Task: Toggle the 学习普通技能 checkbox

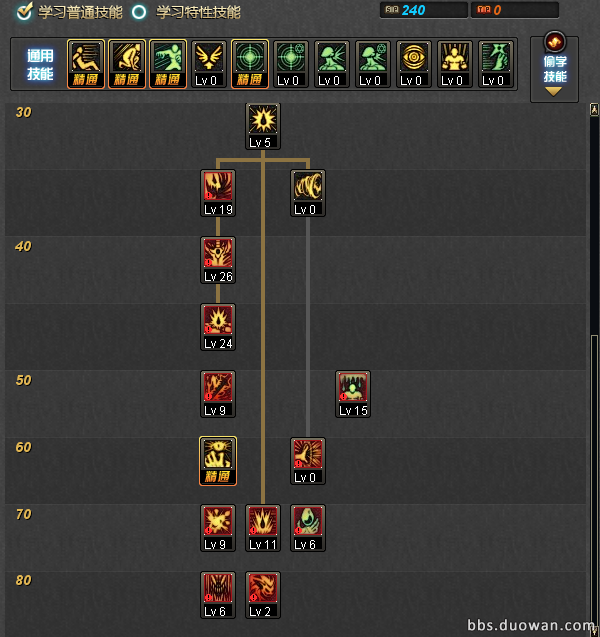Action: point(24,11)
